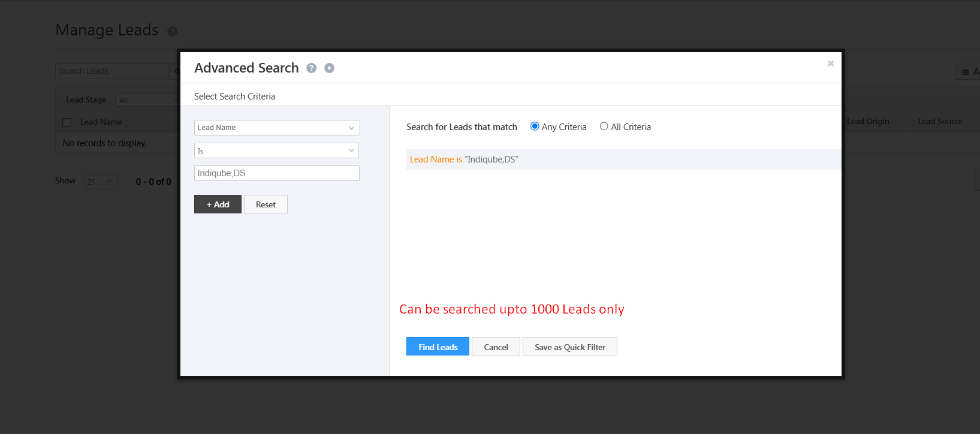Click Save as Quick Filter
The image size is (980, 434).
tap(569, 346)
